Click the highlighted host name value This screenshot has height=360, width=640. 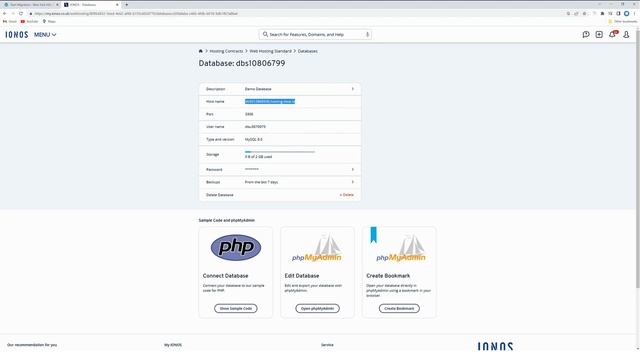(270, 101)
